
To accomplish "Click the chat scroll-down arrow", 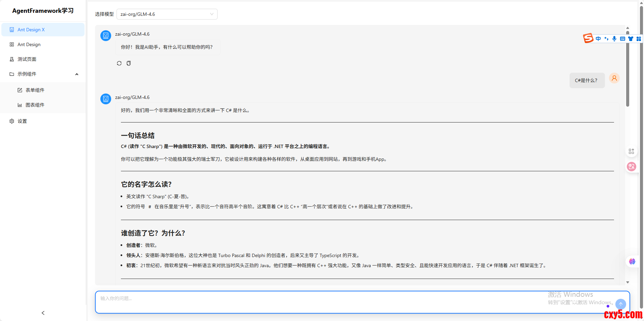I will pyautogui.click(x=627, y=282).
